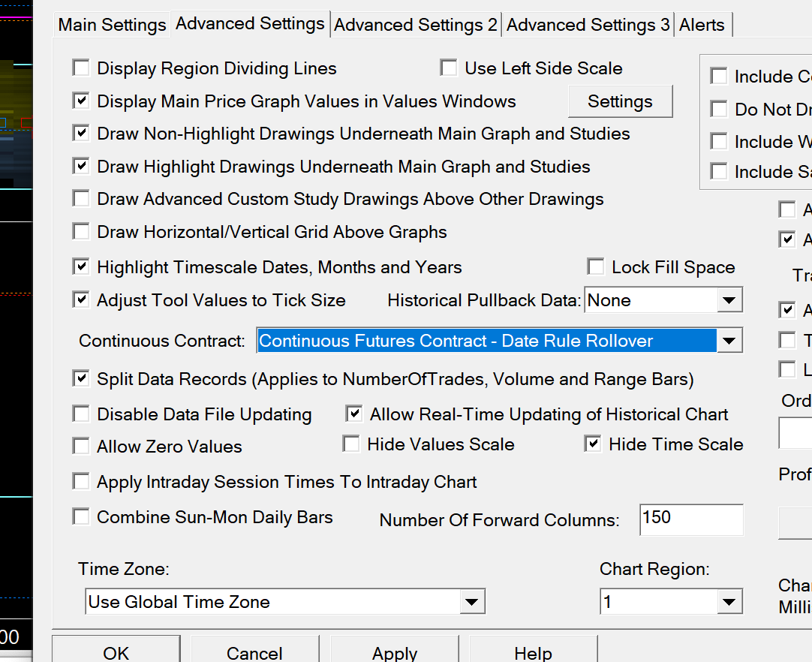
Task: Check Use Left Side Scale
Action: (x=449, y=68)
